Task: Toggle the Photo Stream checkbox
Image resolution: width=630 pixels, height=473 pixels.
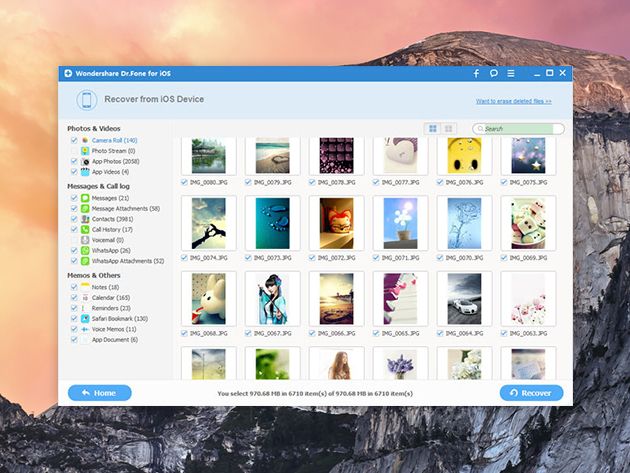Action: click(x=74, y=151)
